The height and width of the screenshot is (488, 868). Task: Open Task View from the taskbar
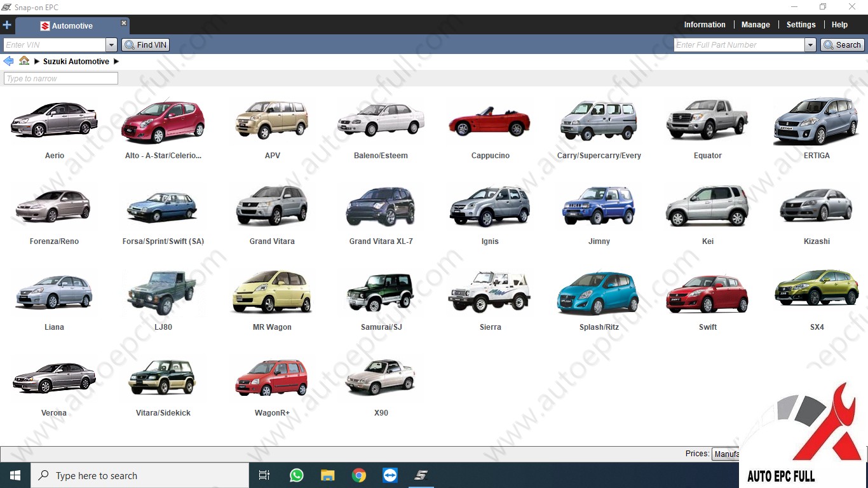[264, 475]
